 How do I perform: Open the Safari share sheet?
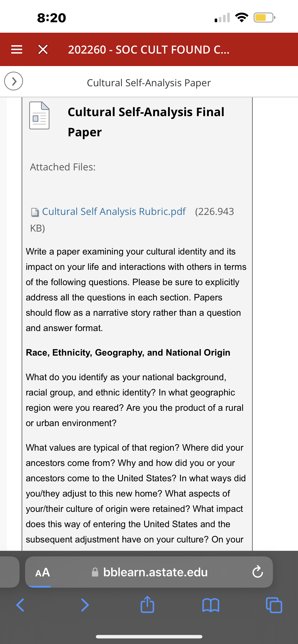[x=147, y=605]
